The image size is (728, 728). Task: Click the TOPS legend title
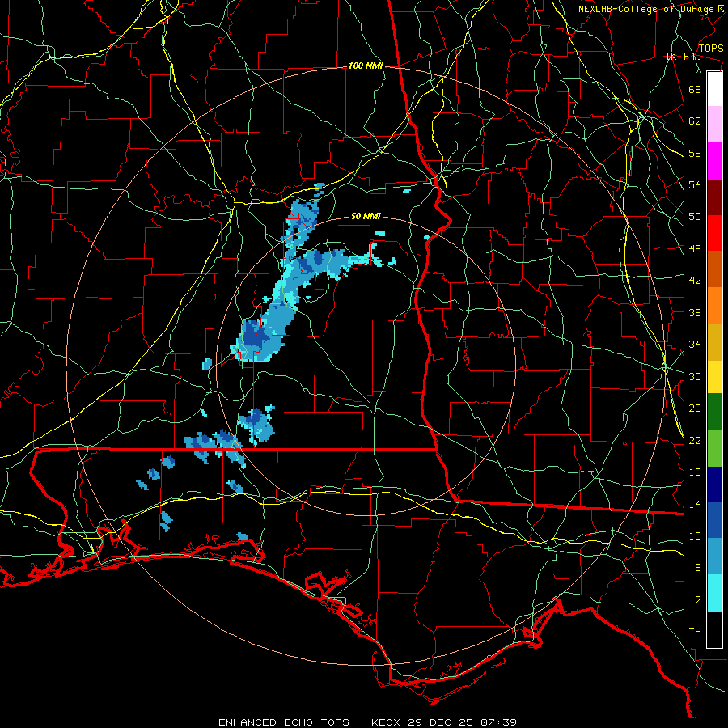[x=711, y=48]
